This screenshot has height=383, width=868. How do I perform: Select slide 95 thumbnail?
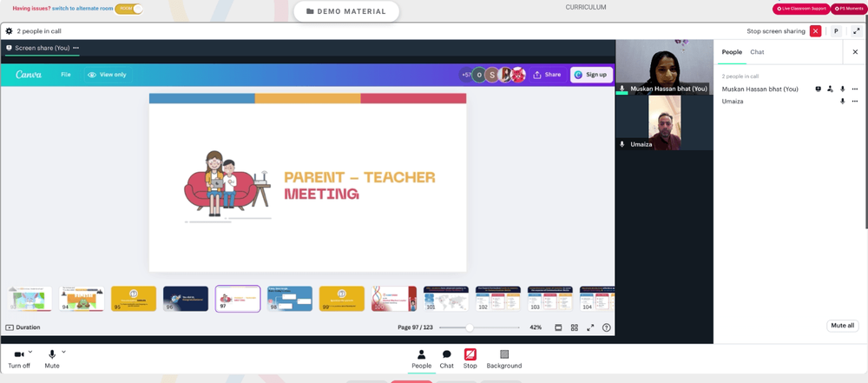[134, 299]
